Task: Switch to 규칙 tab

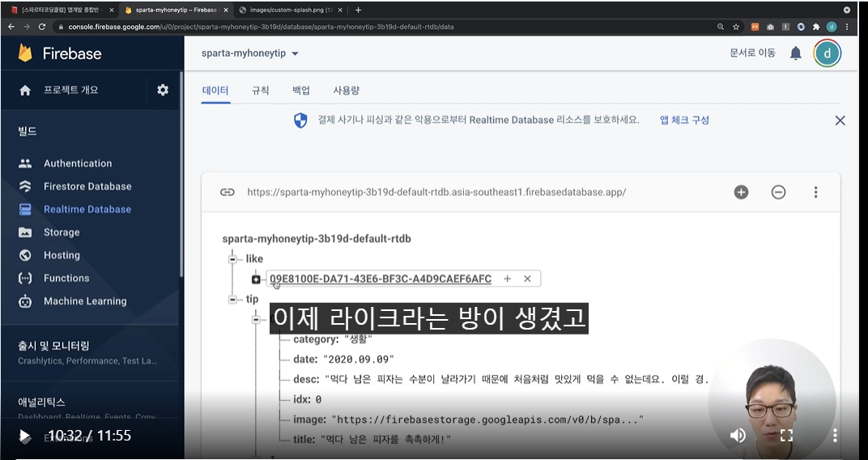Action: [x=260, y=90]
